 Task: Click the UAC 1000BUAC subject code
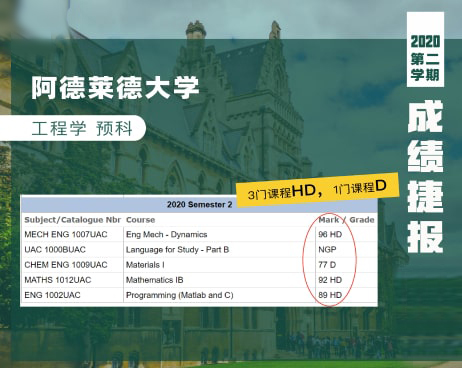(55, 250)
